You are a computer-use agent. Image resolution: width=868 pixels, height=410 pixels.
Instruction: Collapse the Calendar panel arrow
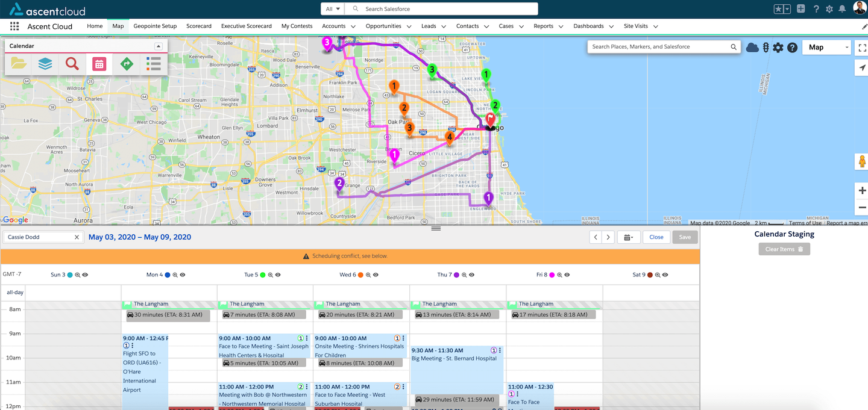click(x=159, y=46)
